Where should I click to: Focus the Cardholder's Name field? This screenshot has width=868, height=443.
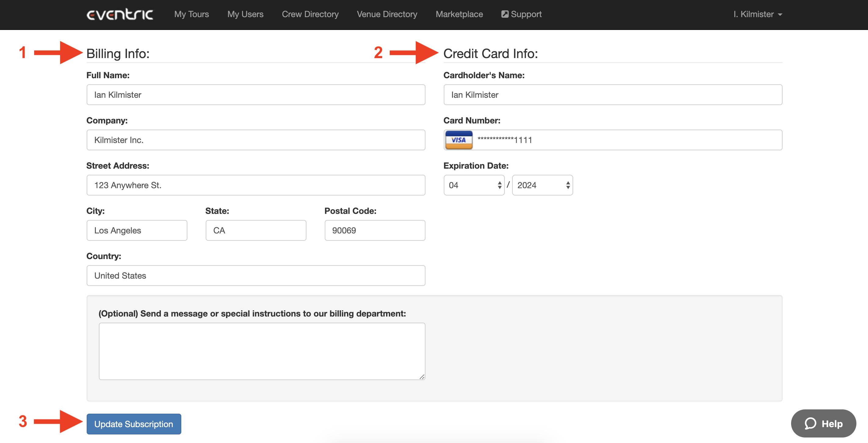(613, 95)
